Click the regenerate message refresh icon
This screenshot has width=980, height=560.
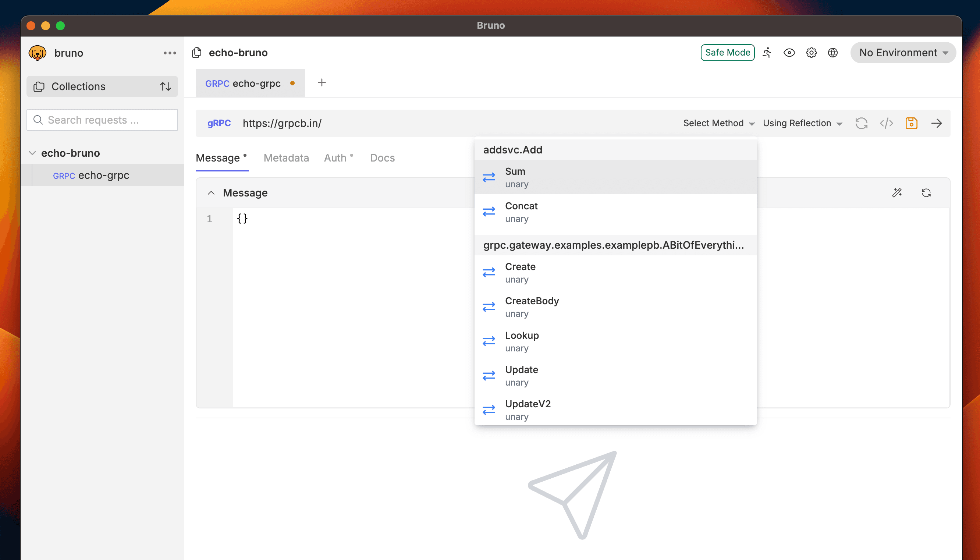(x=926, y=193)
